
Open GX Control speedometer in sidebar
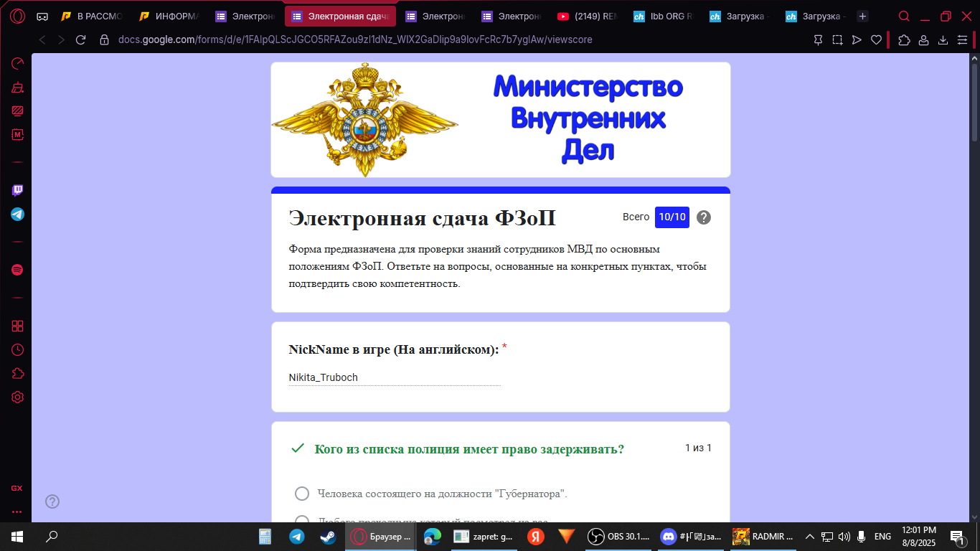pyautogui.click(x=18, y=64)
